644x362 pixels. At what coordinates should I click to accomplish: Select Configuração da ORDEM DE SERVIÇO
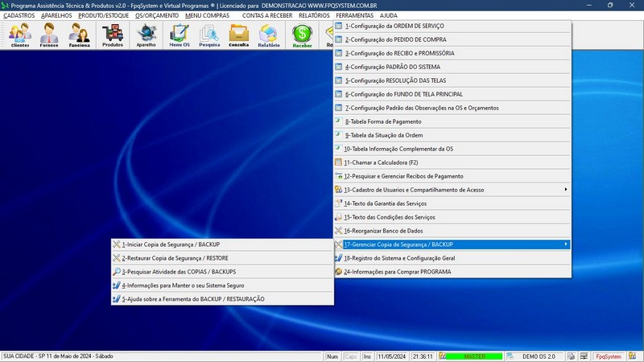[394, 26]
